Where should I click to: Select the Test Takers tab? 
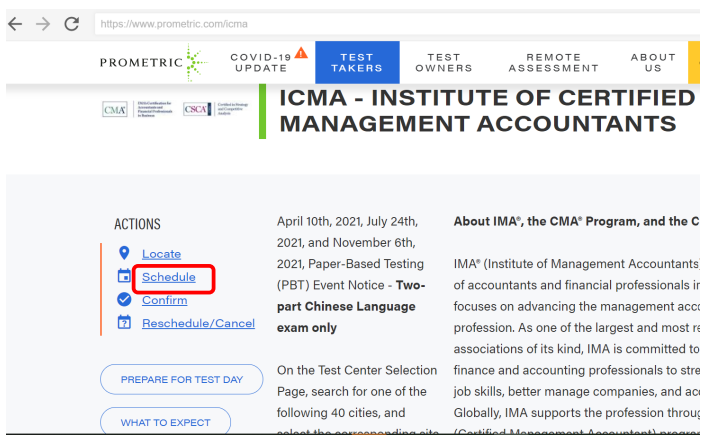tap(357, 63)
